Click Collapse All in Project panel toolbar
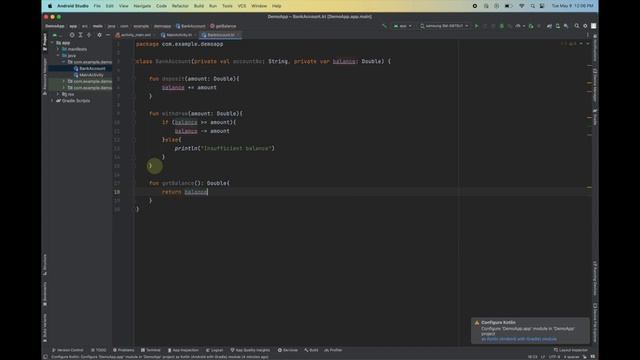Image resolution: width=640 pixels, height=360 pixels. (x=89, y=35)
